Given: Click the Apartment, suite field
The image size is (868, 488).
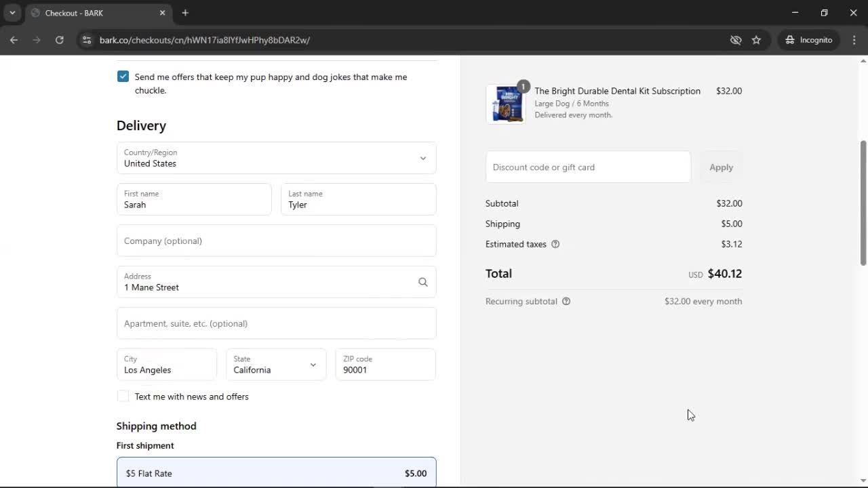Looking at the screenshot, I should (x=277, y=323).
